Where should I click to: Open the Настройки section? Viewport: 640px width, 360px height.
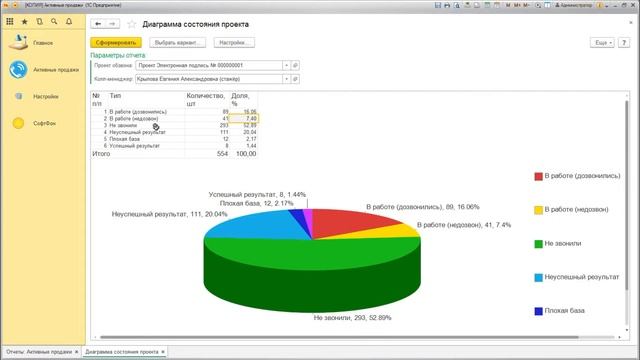coord(36,97)
